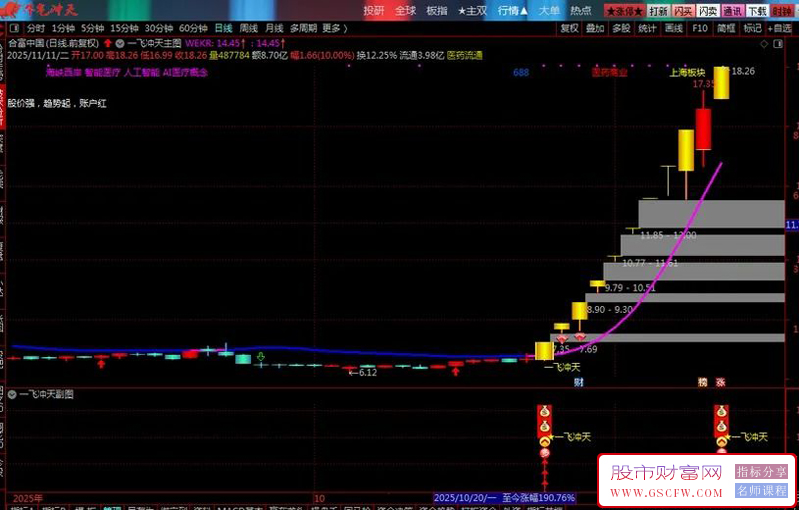This screenshot has width=799, height=510.
Task: Click the red up arrow marker right of ←6.12
Action: [x=456, y=371]
